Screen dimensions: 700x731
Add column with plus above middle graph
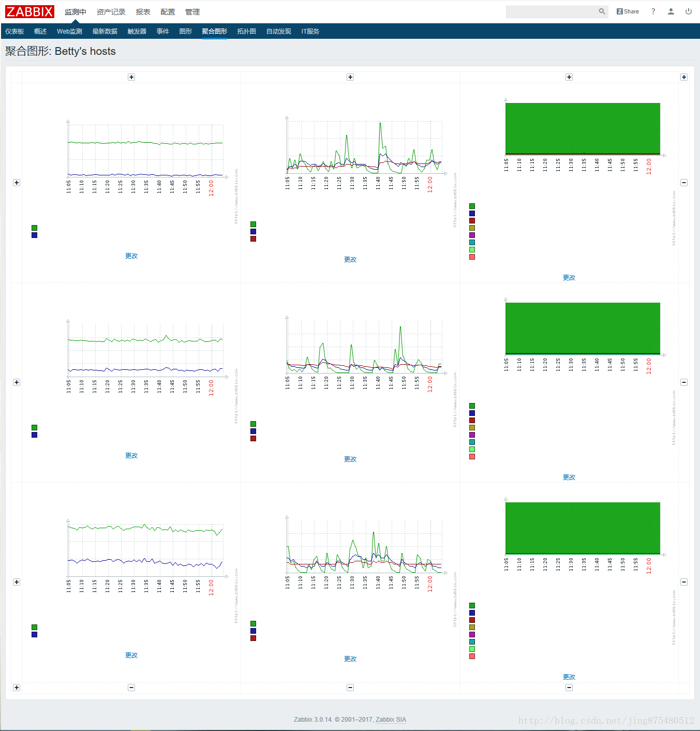point(350,77)
